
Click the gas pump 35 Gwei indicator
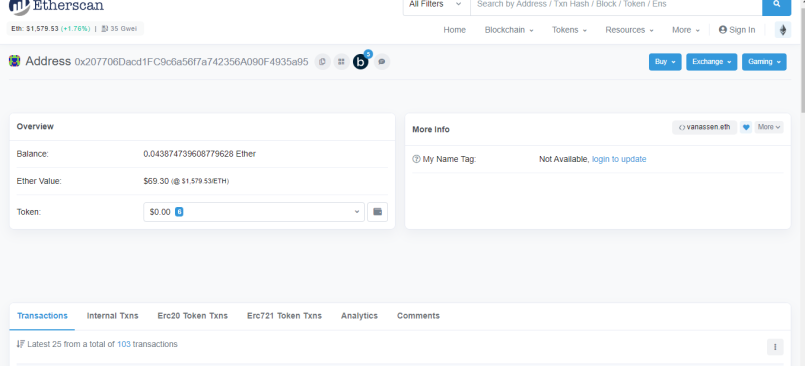119,29
